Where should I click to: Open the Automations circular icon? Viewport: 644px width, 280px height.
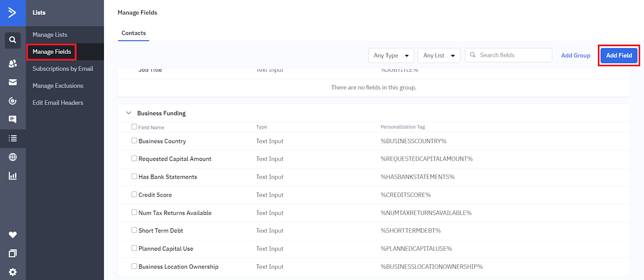click(13, 101)
